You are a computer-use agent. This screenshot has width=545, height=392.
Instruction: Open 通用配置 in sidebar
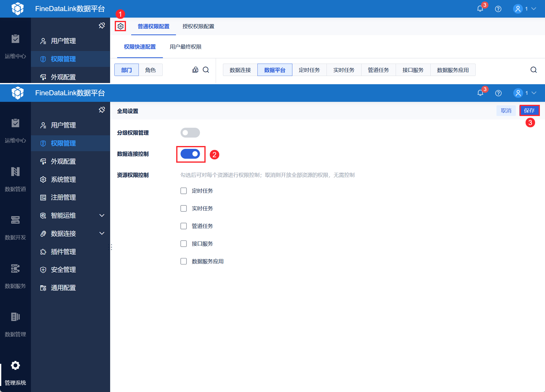71,288
